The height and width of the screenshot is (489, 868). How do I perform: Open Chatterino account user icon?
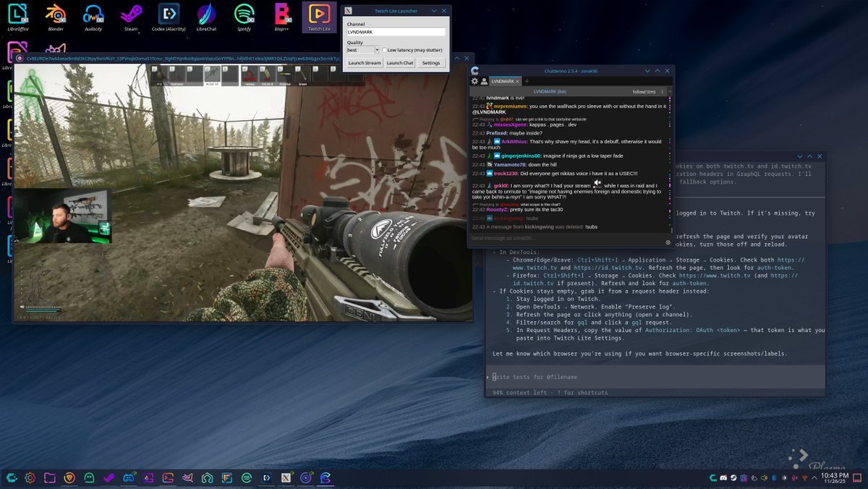point(484,81)
